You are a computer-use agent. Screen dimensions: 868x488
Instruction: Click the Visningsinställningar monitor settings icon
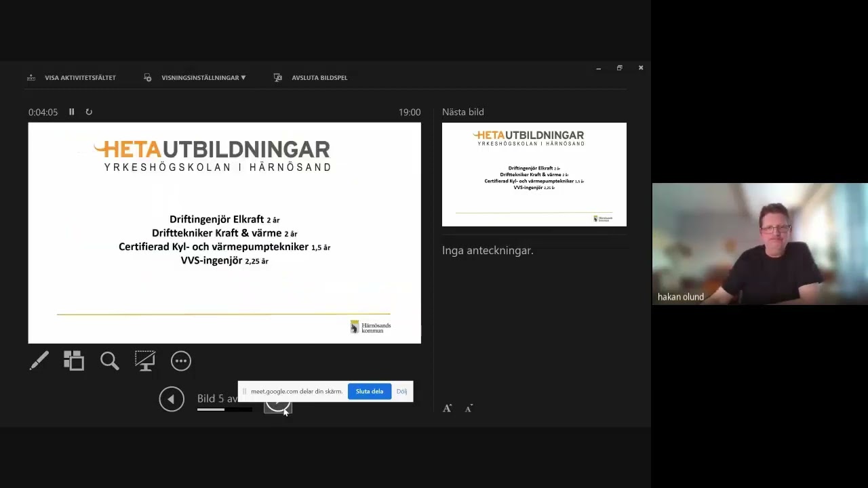148,78
